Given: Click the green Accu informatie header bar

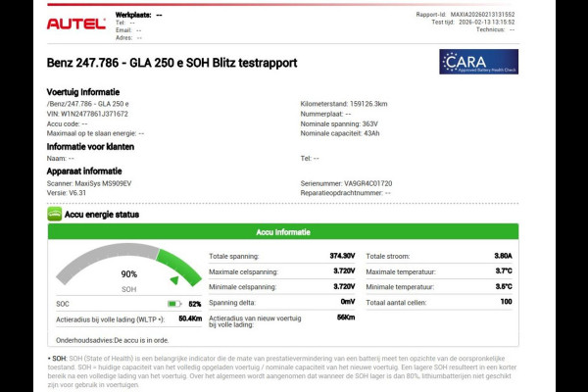Looking at the screenshot, I should (x=283, y=232).
